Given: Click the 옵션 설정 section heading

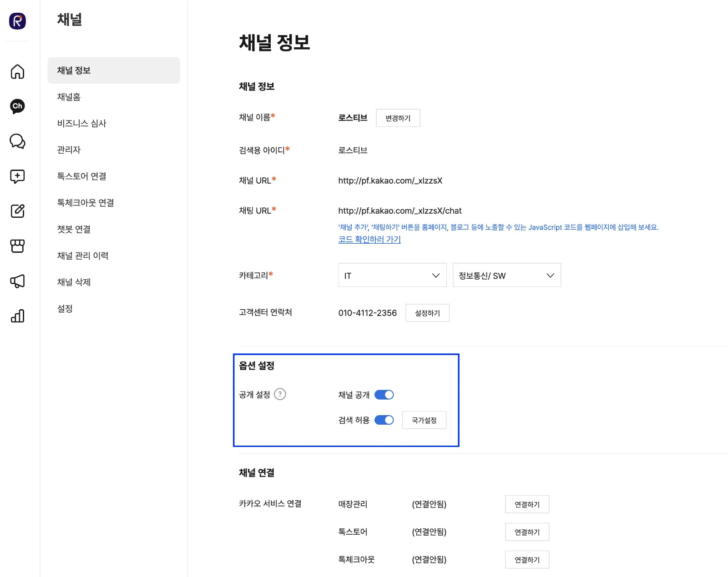Looking at the screenshot, I should [x=257, y=366].
